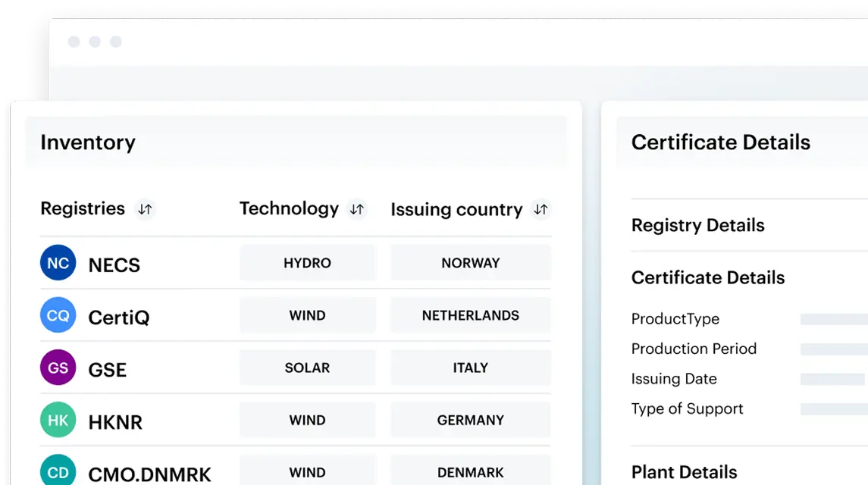Click the Certificate Details panel title

721,142
